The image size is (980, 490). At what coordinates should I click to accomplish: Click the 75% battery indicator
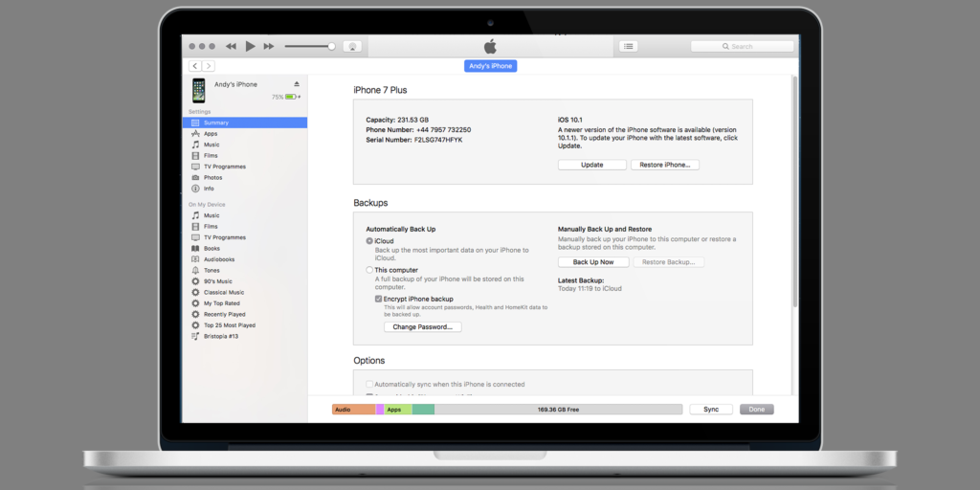click(x=285, y=97)
